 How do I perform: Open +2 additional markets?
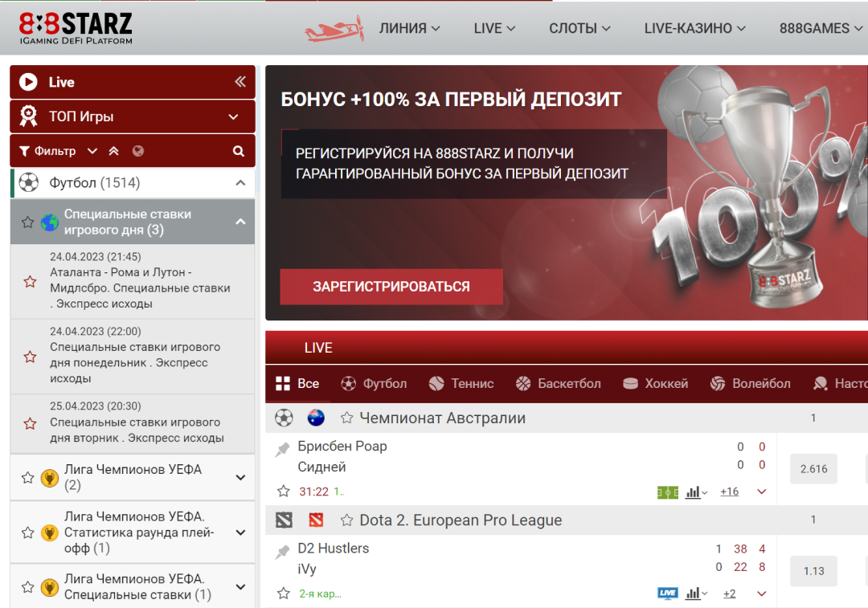click(729, 594)
